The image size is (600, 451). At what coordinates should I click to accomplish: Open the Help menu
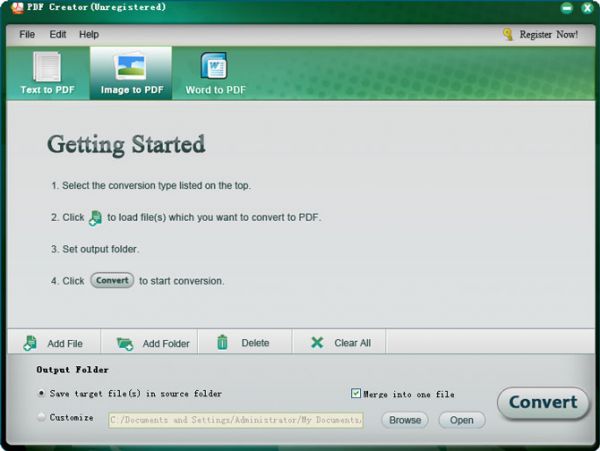point(89,34)
